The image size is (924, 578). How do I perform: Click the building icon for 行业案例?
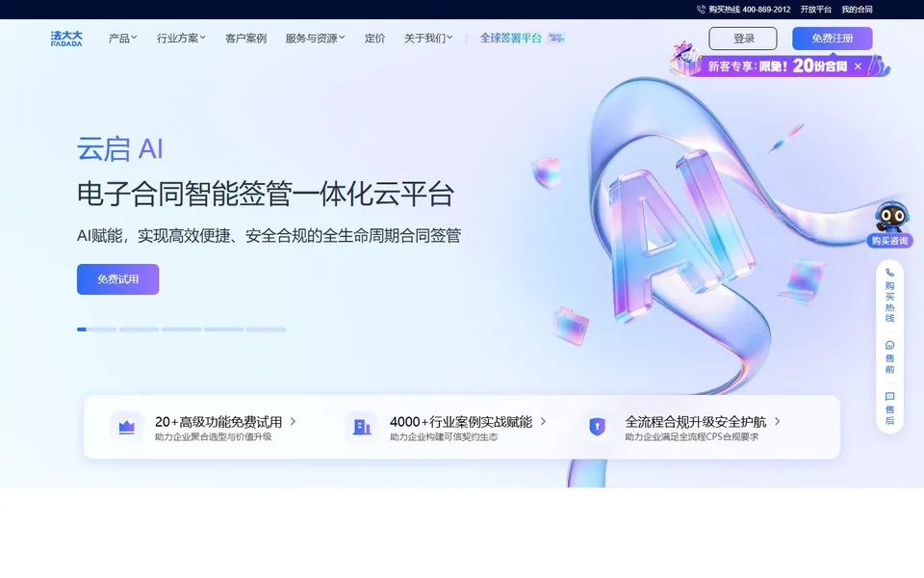pos(362,427)
